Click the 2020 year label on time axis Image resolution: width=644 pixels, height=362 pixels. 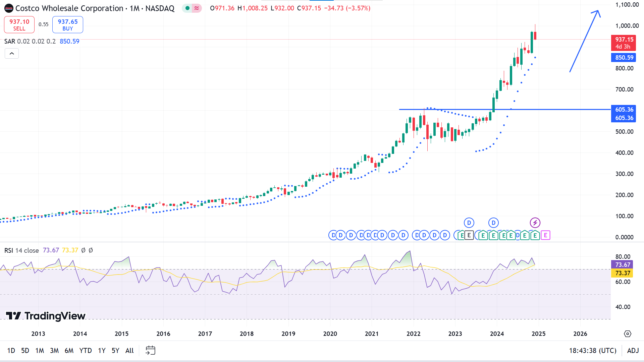[330, 334]
